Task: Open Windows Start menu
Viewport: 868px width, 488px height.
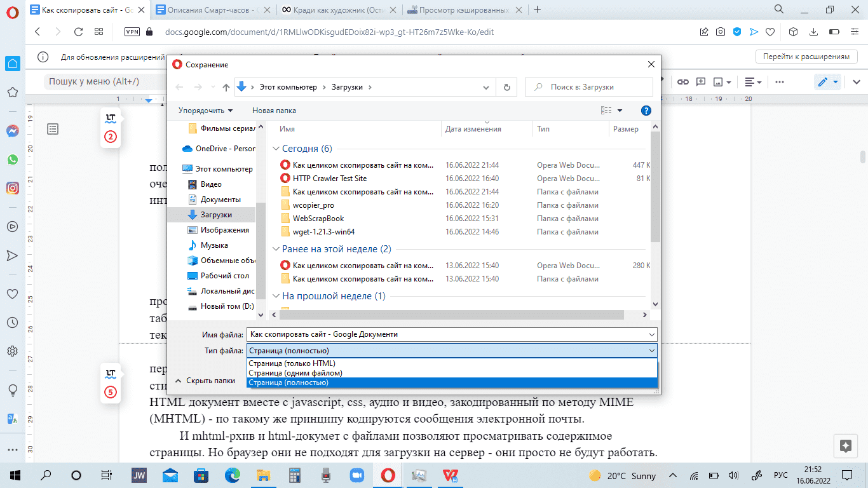Action: (x=15, y=475)
